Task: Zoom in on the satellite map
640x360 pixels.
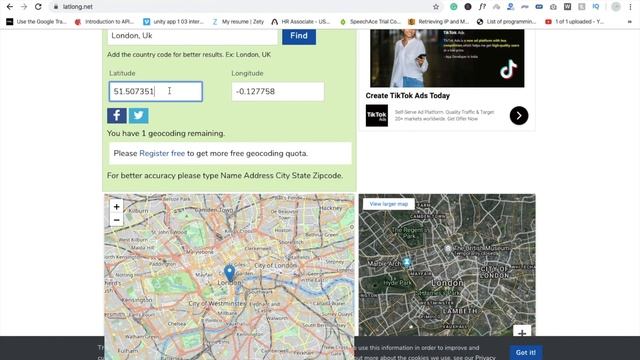Action: pyautogui.click(x=522, y=332)
